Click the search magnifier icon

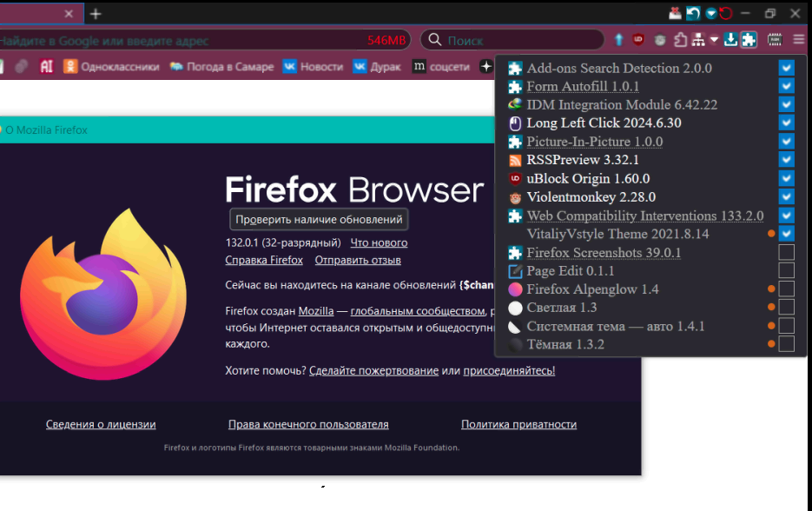[435, 40]
